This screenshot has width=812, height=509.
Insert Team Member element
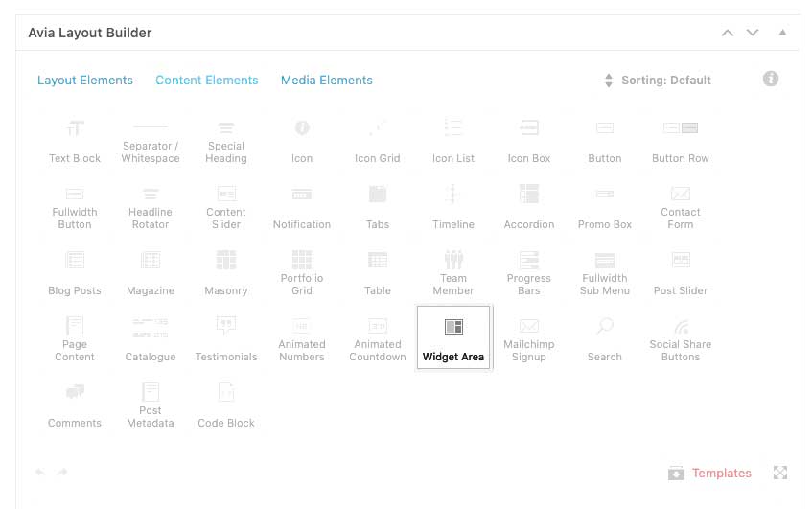coord(453,272)
